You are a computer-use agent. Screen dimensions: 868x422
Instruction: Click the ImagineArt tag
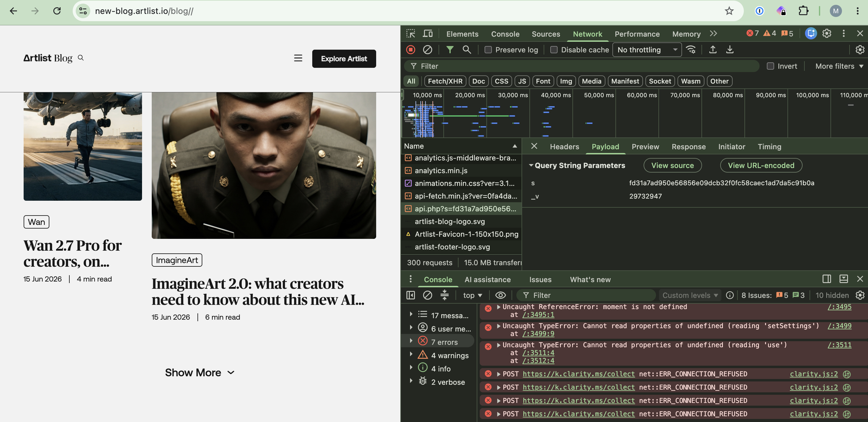coord(177,260)
